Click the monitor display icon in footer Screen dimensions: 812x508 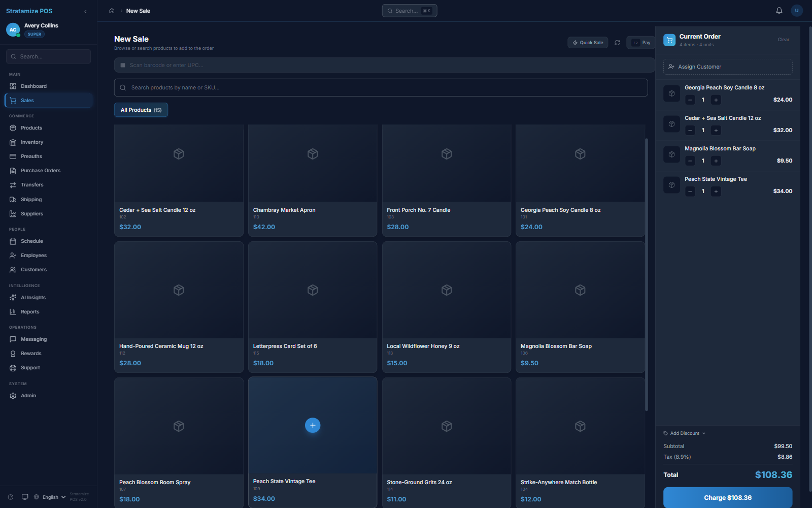(x=25, y=497)
